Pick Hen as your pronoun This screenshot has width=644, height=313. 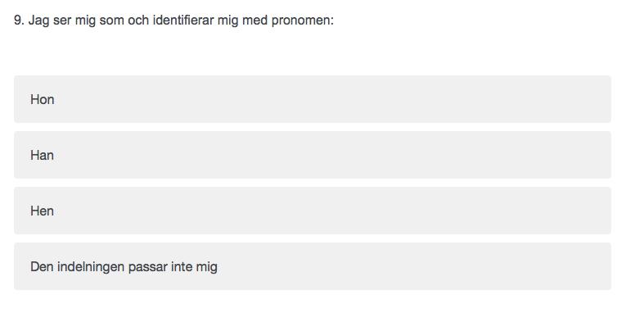[x=313, y=211]
